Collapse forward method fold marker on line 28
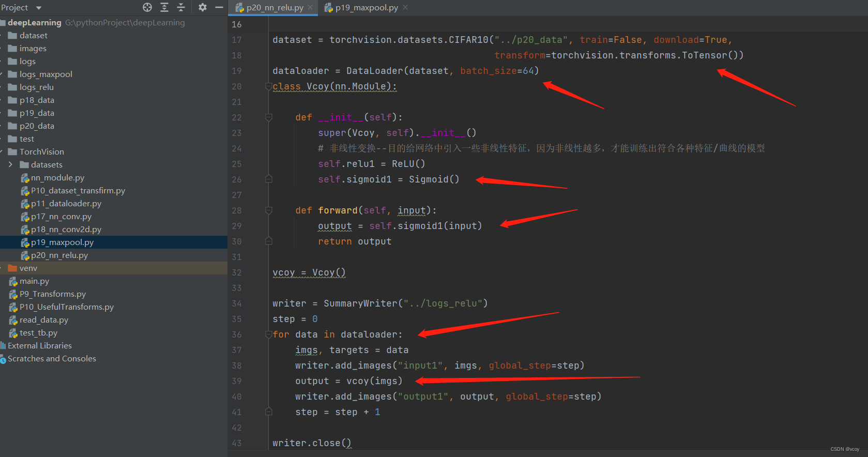Image resolution: width=868 pixels, height=457 pixels. click(269, 210)
